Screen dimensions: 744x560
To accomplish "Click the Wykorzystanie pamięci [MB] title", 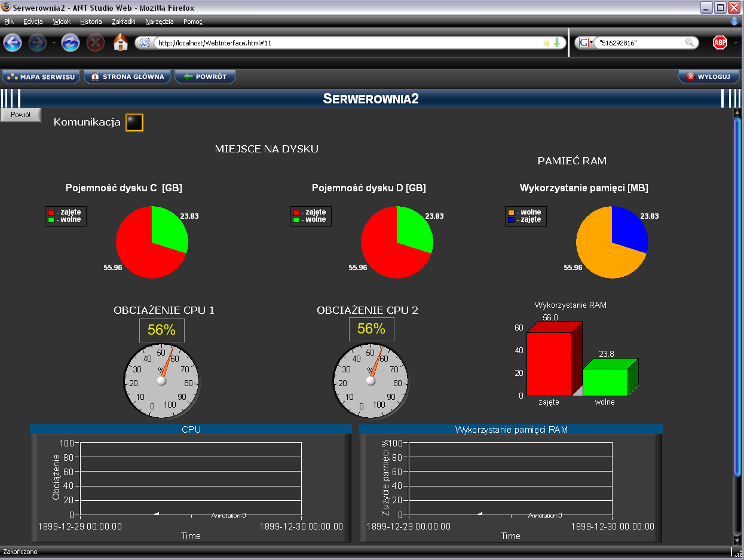I will click(584, 188).
